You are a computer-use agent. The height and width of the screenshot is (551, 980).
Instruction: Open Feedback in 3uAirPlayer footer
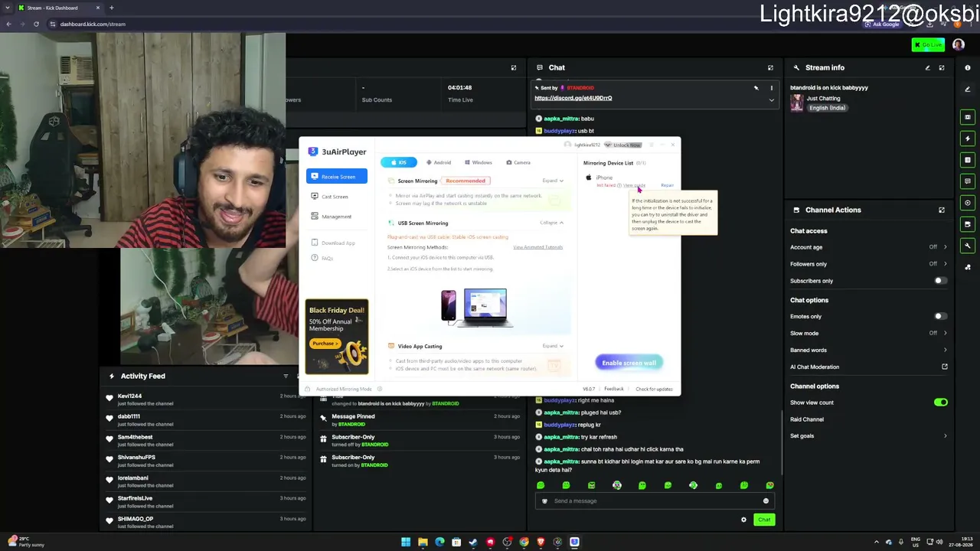tap(613, 389)
